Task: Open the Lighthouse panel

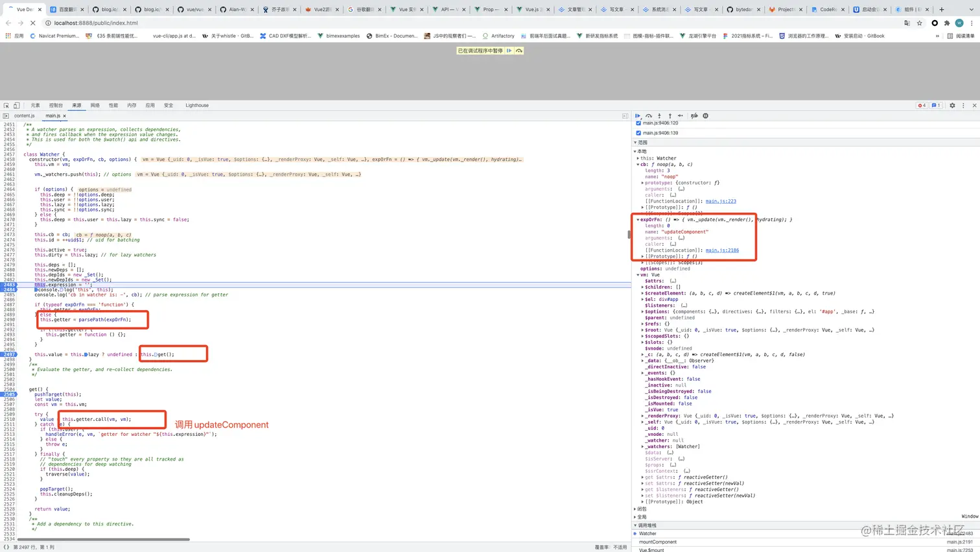Action: point(197,105)
